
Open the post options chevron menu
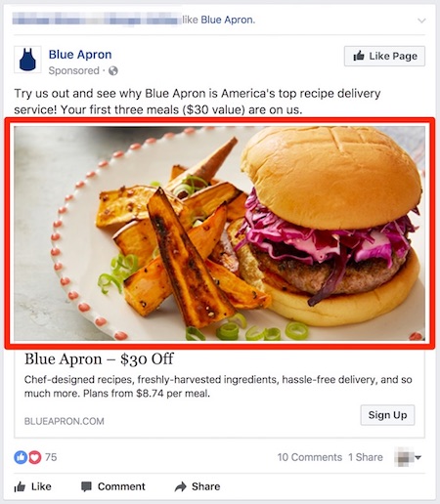click(421, 21)
